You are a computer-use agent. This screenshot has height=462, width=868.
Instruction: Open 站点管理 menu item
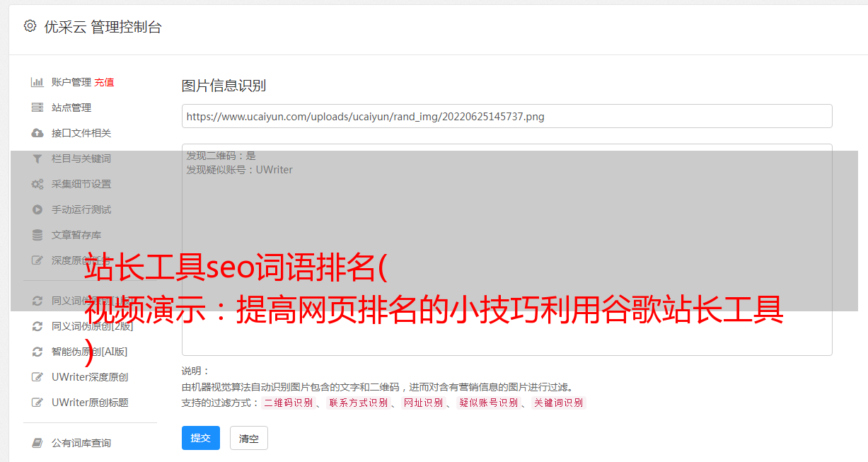coord(71,108)
